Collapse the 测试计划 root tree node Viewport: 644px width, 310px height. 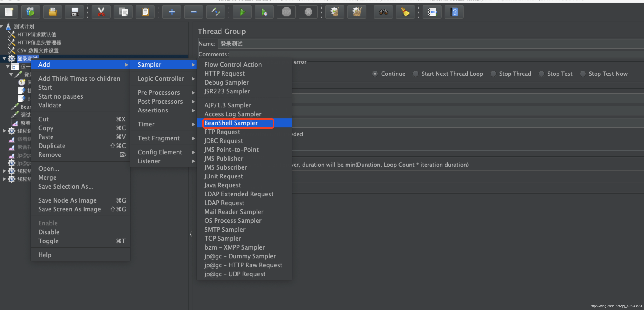pyautogui.click(x=1, y=26)
